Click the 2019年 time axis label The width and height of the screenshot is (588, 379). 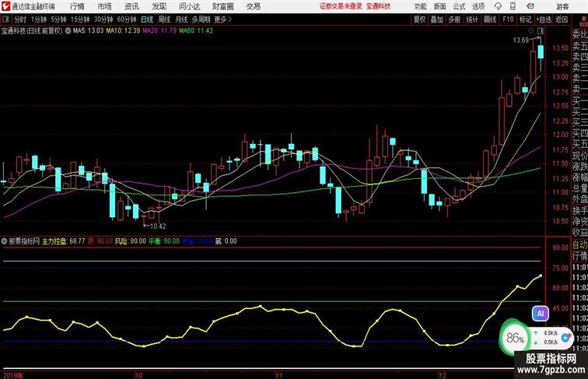click(12, 375)
